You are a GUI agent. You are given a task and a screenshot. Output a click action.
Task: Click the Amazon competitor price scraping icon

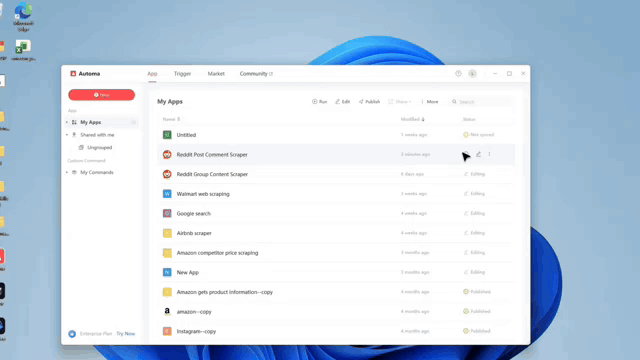pos(167,253)
